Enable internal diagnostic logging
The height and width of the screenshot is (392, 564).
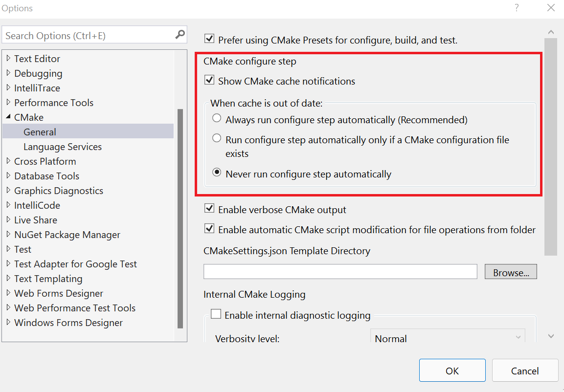[x=216, y=313]
